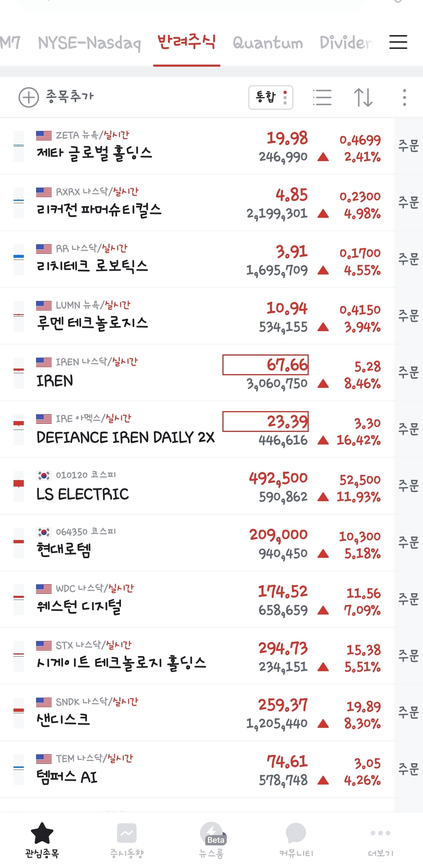Select the 반려주식 tab
The width and height of the screenshot is (423, 868).
187,42
